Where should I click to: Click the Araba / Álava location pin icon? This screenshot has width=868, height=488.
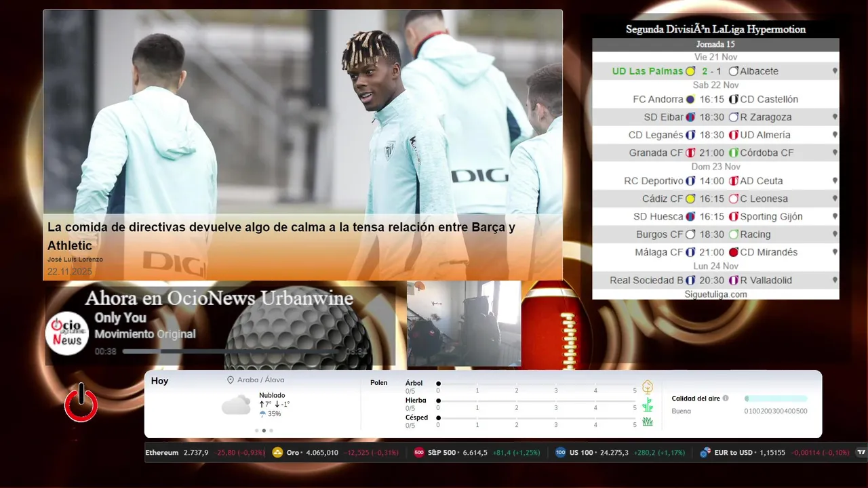tap(231, 380)
